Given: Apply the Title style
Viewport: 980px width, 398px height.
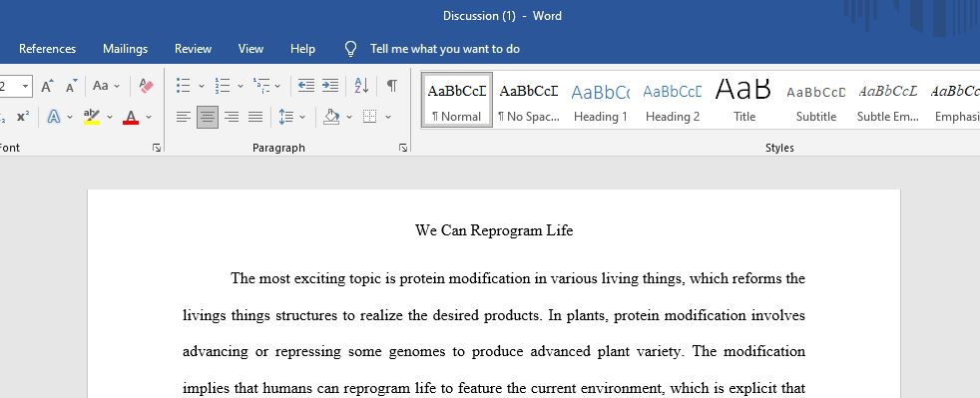Looking at the screenshot, I should click(x=744, y=100).
